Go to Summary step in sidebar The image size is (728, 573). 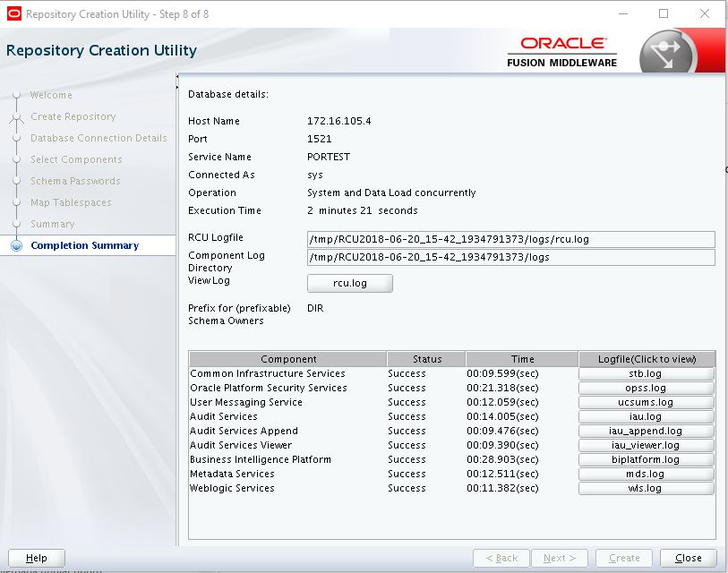click(53, 224)
